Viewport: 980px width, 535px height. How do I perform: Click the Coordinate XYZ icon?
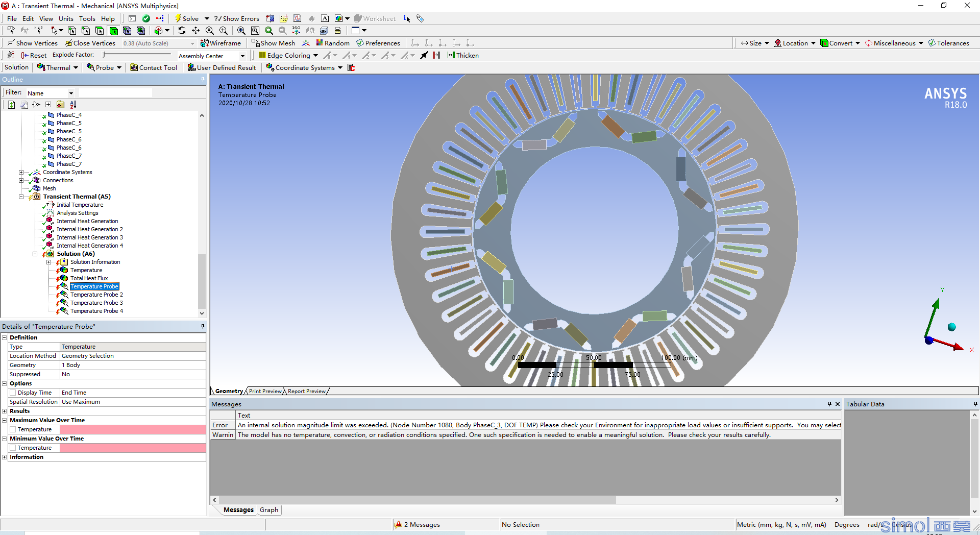click(x=38, y=31)
